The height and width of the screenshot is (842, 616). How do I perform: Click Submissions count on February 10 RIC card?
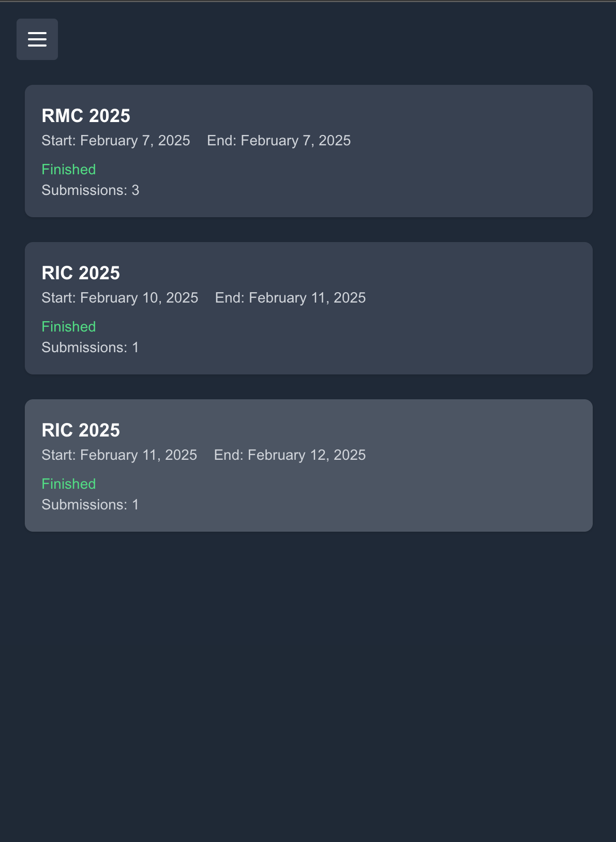click(91, 348)
